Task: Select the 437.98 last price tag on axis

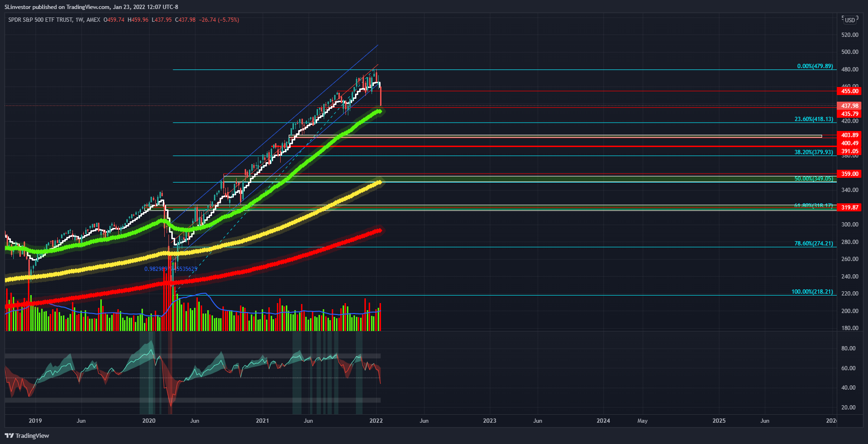Action: click(849, 106)
